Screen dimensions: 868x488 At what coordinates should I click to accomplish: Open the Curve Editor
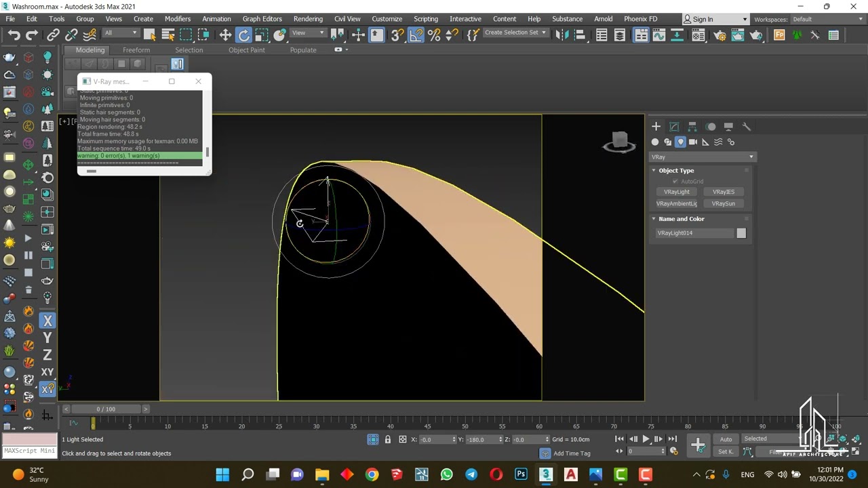click(x=658, y=35)
